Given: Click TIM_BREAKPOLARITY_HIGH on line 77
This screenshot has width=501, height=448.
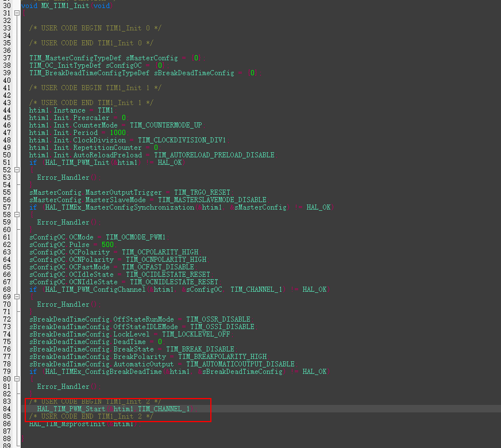Looking at the screenshot, I should pos(222,357).
